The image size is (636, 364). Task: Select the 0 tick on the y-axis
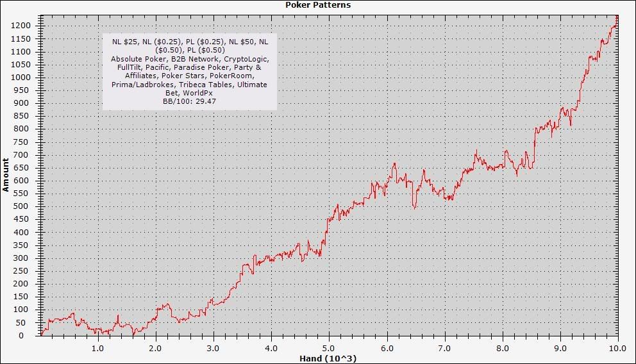pyautogui.click(x=29, y=335)
